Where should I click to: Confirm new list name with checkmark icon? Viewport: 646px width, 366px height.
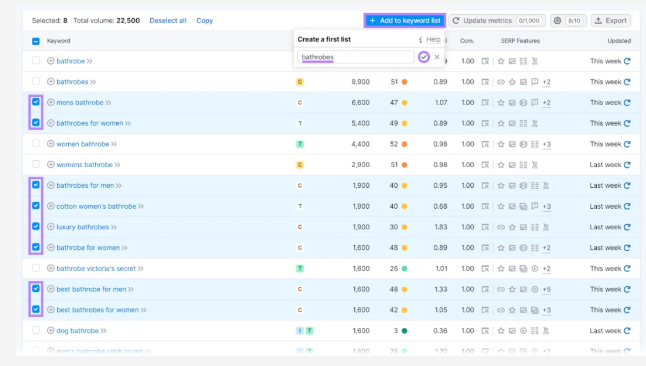(x=424, y=57)
